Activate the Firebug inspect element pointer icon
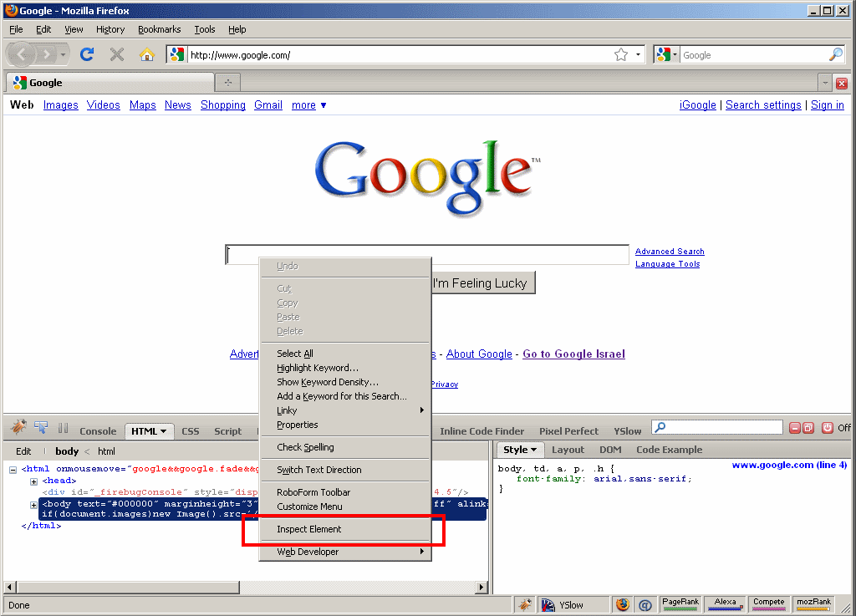The width and height of the screenshot is (856, 616). [x=41, y=428]
